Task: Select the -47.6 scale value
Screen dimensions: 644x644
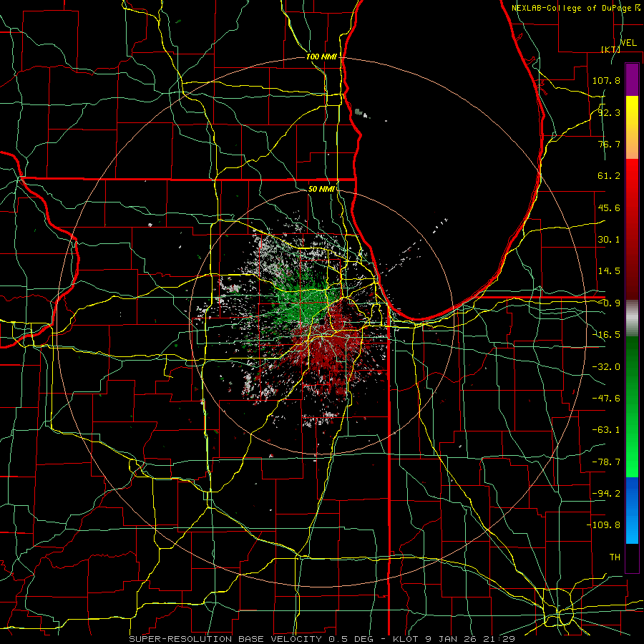Action: click(606, 399)
